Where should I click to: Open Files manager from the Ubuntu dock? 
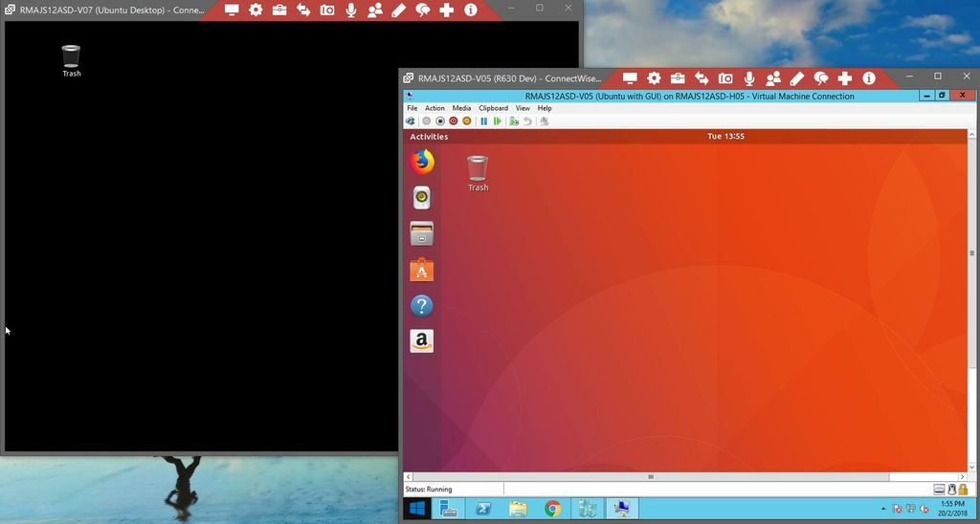[x=422, y=233]
